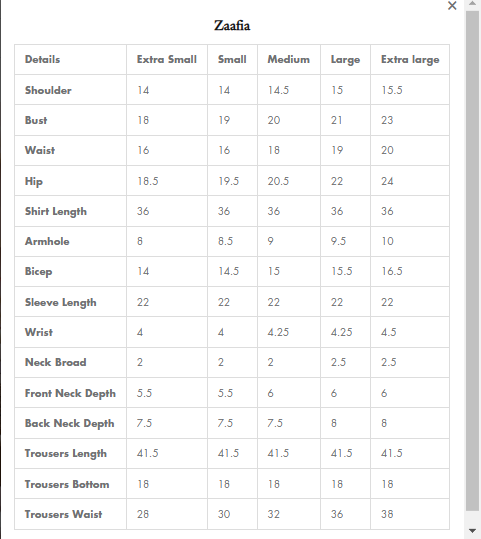Click the Shoulder row label
The width and height of the screenshot is (481, 539).
pos(48,90)
